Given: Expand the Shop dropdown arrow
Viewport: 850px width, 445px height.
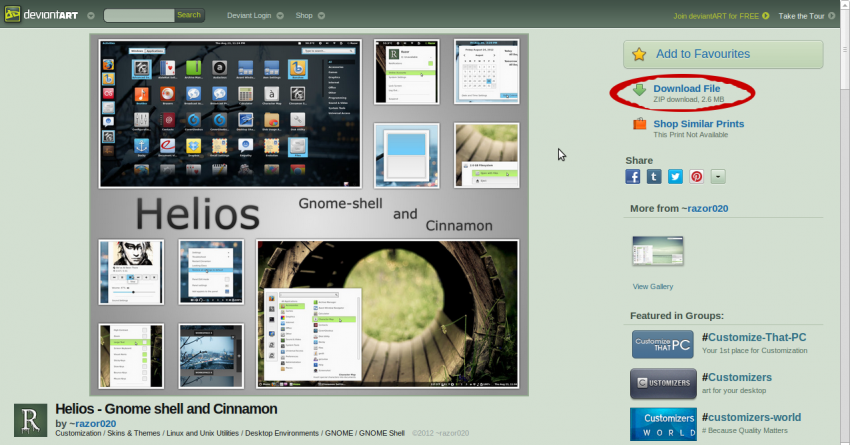Looking at the screenshot, I should pos(321,16).
